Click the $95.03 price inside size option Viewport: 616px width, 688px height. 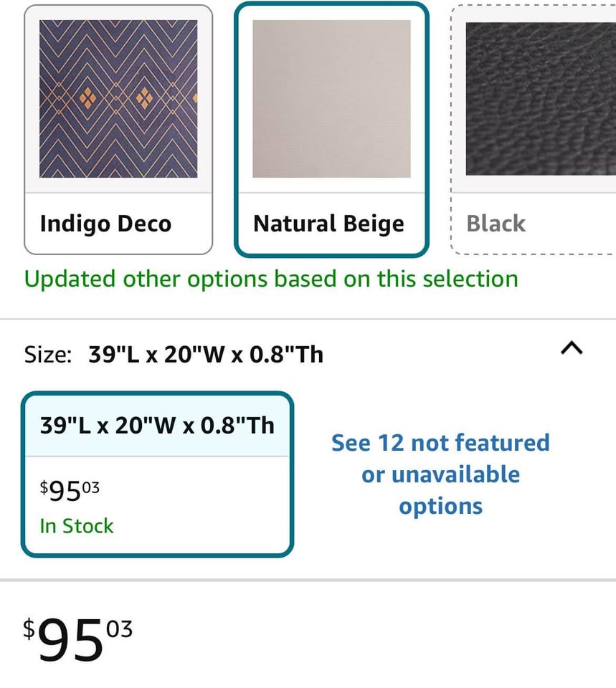point(70,490)
